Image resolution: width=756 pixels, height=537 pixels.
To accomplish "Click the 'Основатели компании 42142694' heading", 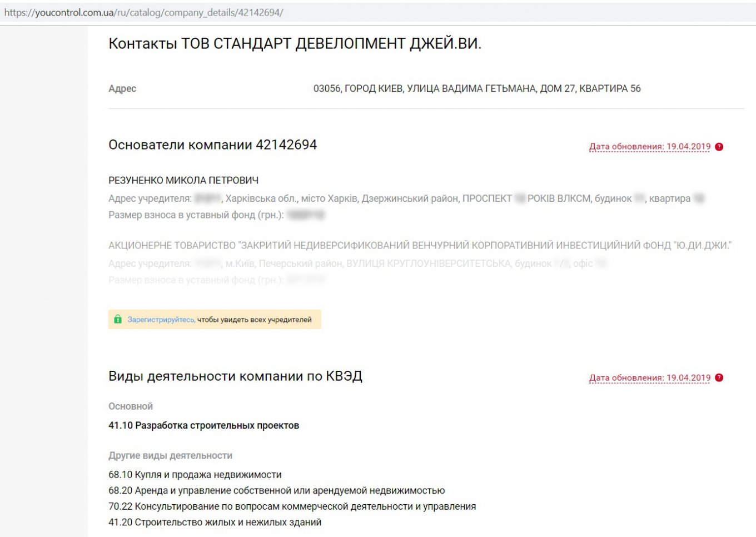I will (212, 145).
